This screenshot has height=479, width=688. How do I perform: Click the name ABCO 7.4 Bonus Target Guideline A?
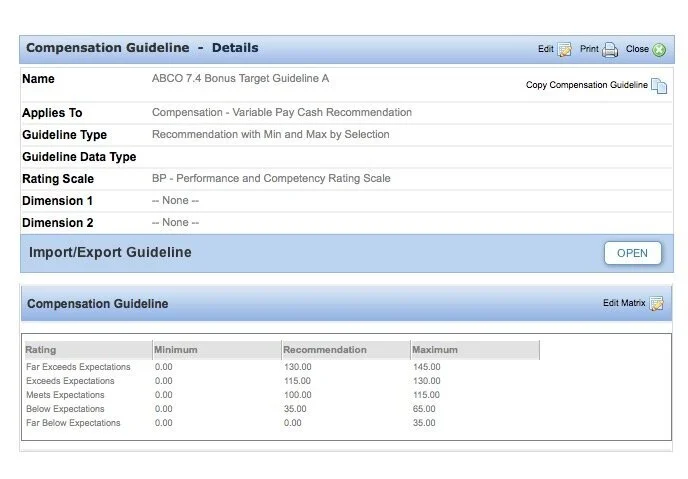coord(240,79)
